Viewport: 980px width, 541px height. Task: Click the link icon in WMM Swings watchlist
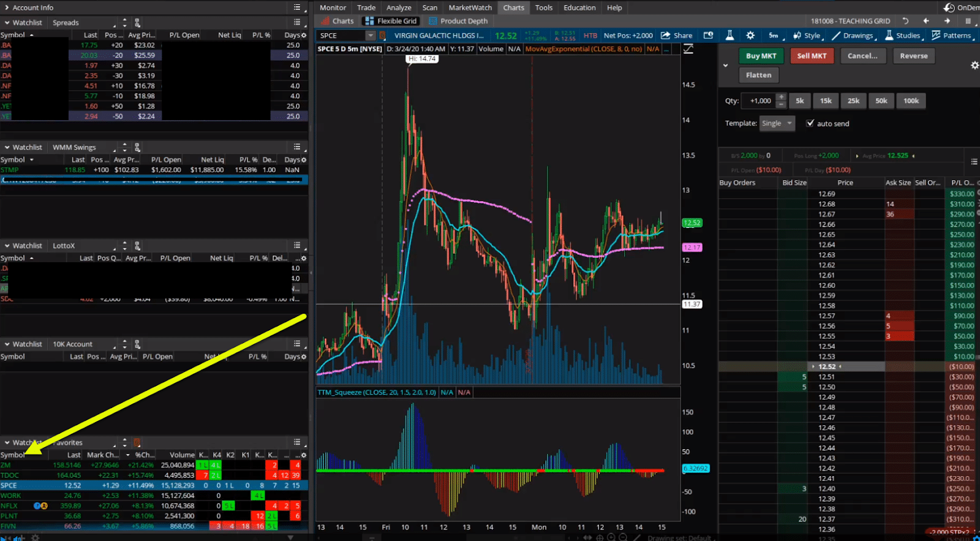click(137, 148)
